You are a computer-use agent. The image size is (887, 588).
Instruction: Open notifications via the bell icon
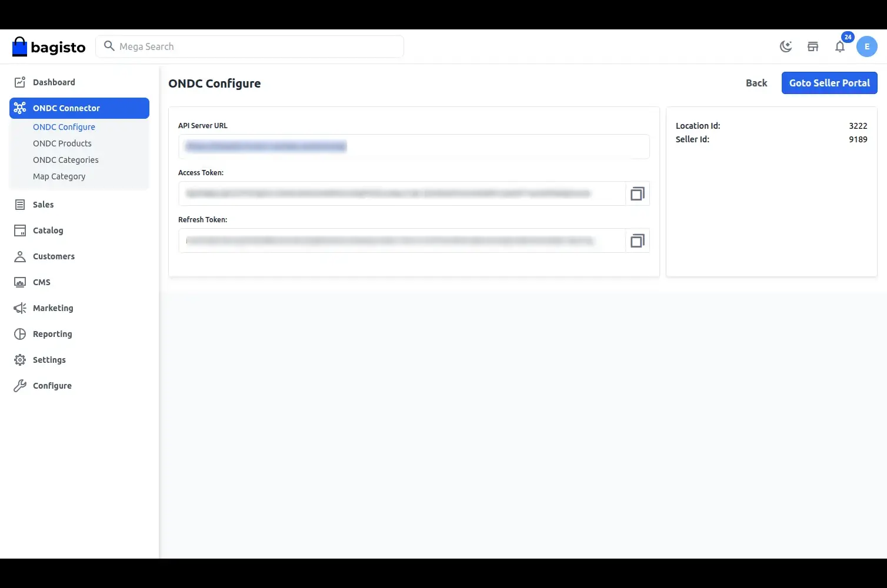[841, 46]
